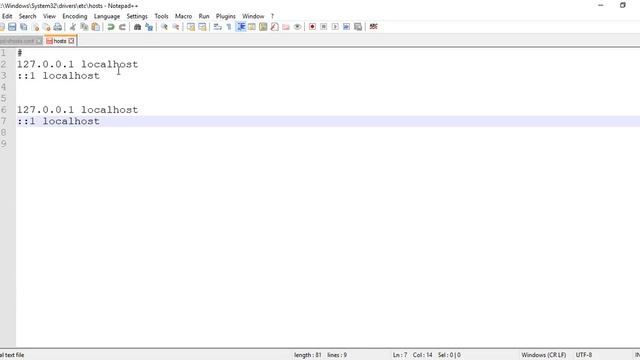
Task: Click the spell check ABC icon
Action: click(373, 27)
